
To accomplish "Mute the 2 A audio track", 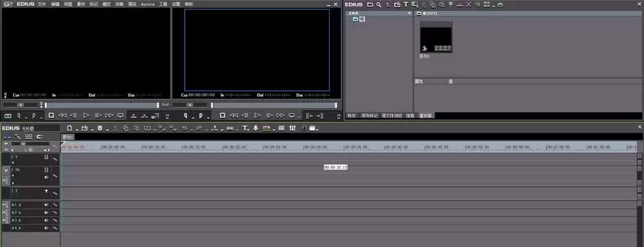I will (46, 212).
